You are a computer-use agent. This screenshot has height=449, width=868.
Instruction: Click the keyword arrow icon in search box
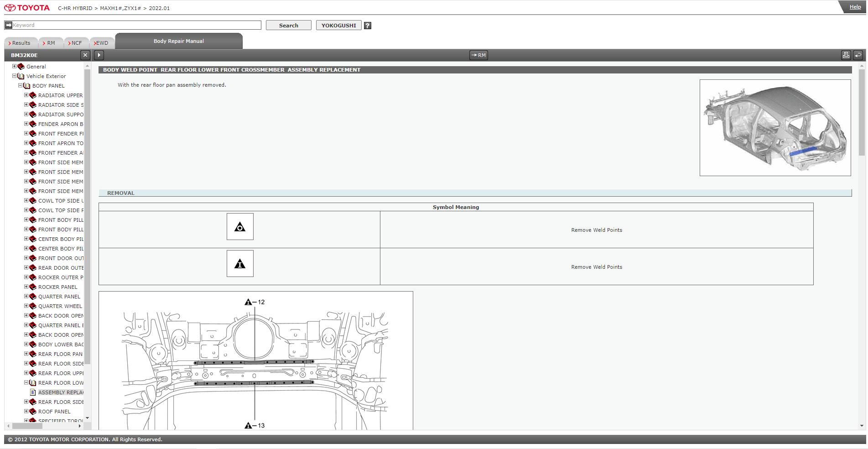8,25
